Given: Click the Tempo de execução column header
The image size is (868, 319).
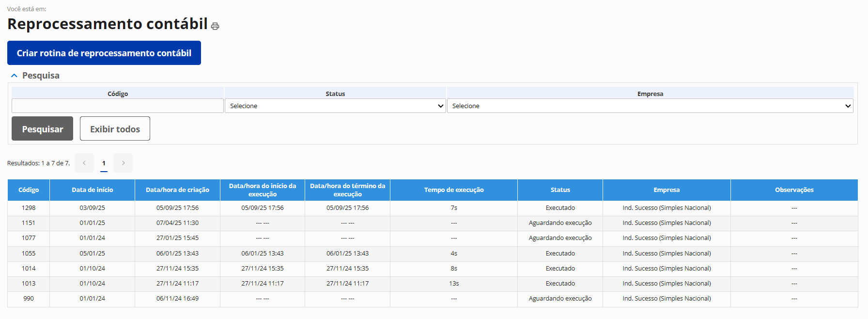Looking at the screenshot, I should tap(454, 190).
